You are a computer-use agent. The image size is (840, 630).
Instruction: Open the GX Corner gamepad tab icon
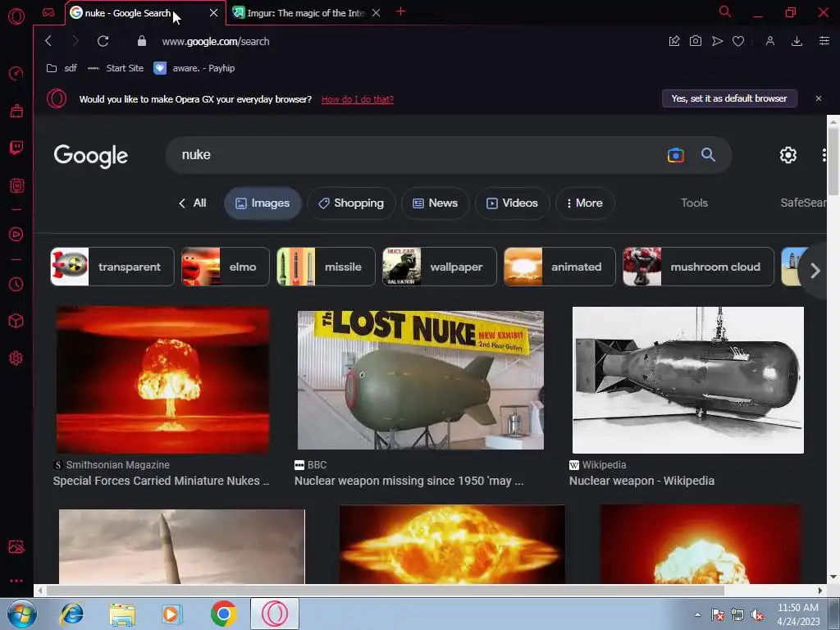[x=48, y=12]
